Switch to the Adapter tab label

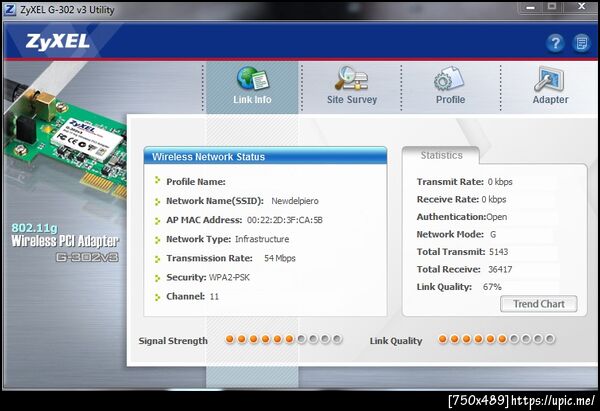click(550, 99)
